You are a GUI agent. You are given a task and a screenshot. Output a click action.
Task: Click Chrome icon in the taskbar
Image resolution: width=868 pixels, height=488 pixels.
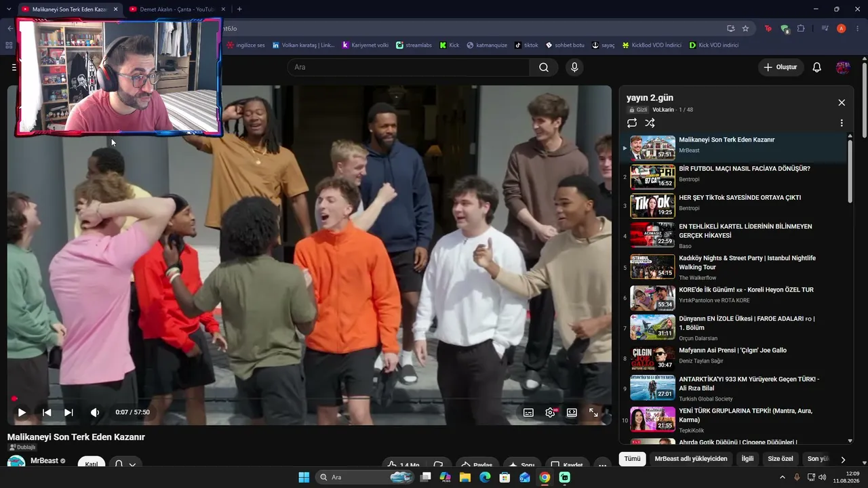pos(545,477)
